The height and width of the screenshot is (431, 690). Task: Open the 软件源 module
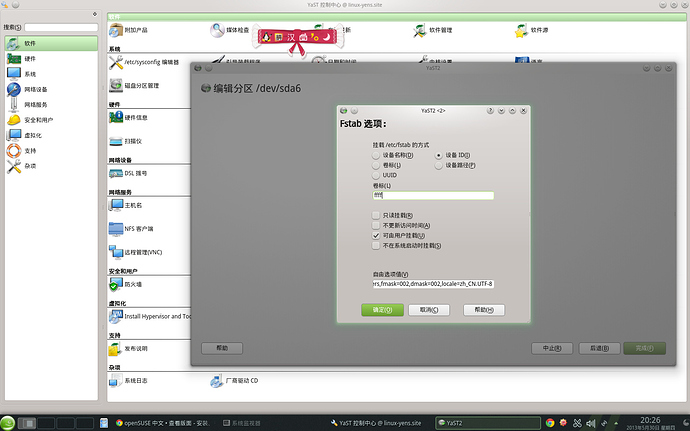point(531,30)
